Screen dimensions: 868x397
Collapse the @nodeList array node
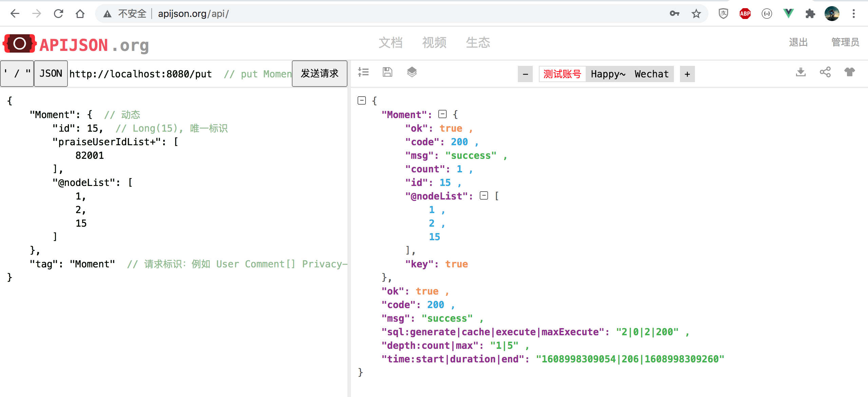click(484, 195)
